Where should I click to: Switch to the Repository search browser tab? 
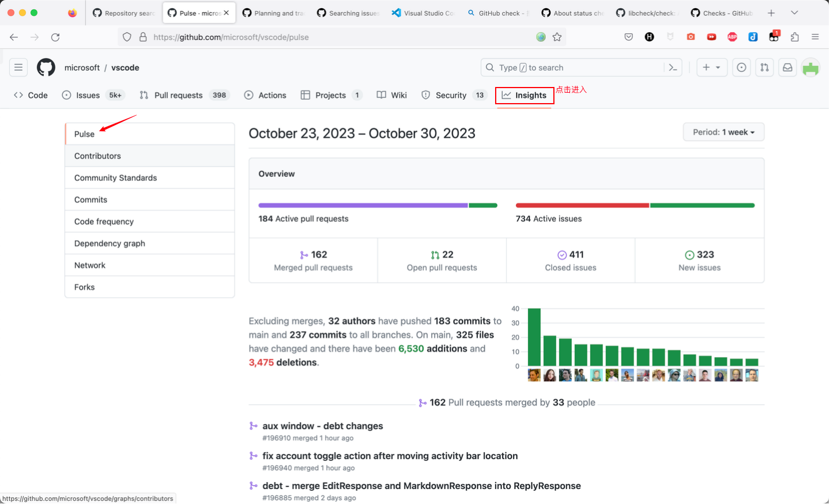(123, 13)
